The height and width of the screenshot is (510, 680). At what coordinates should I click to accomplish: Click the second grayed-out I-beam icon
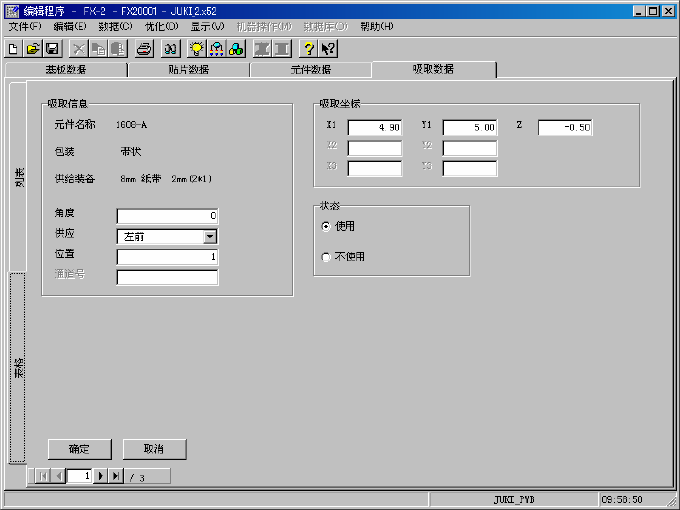pos(282,49)
